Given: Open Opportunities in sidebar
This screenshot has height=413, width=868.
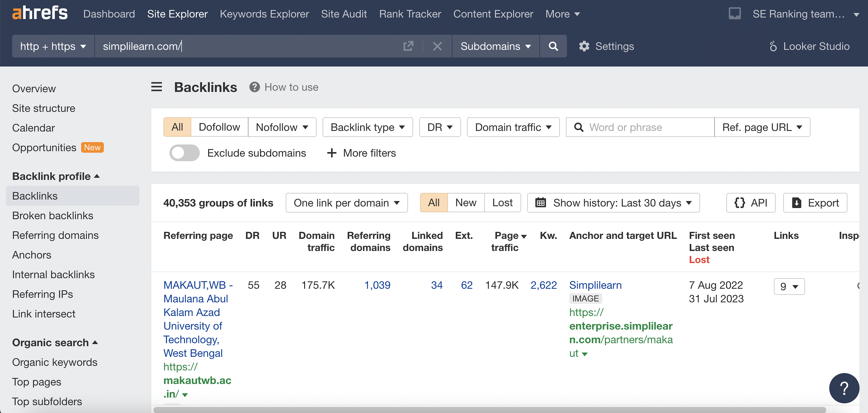Looking at the screenshot, I should (x=44, y=148).
